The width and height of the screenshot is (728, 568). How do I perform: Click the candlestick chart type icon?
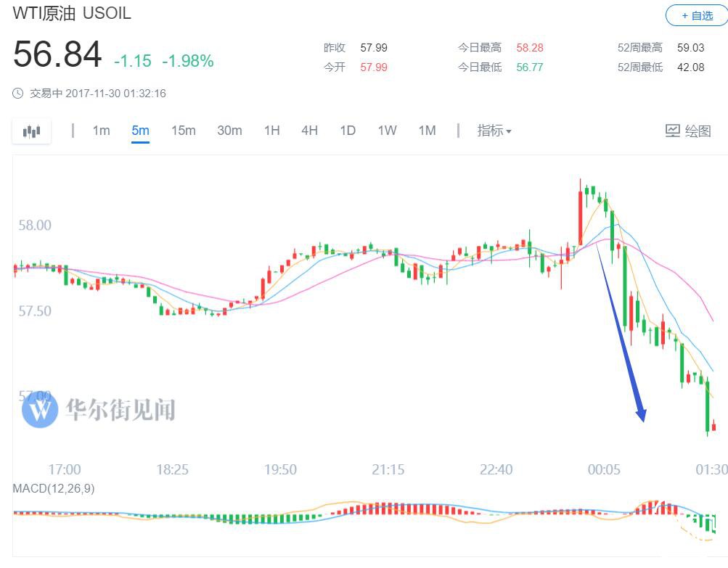point(31,131)
